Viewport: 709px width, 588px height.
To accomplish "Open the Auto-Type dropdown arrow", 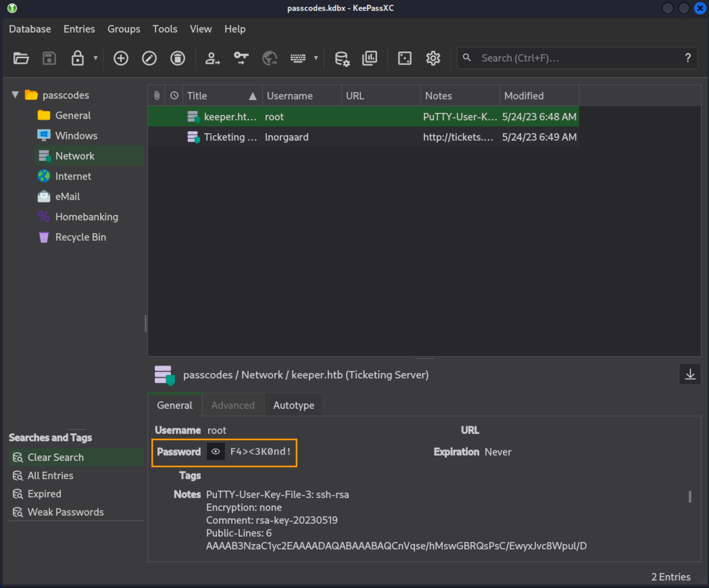I will [316, 58].
